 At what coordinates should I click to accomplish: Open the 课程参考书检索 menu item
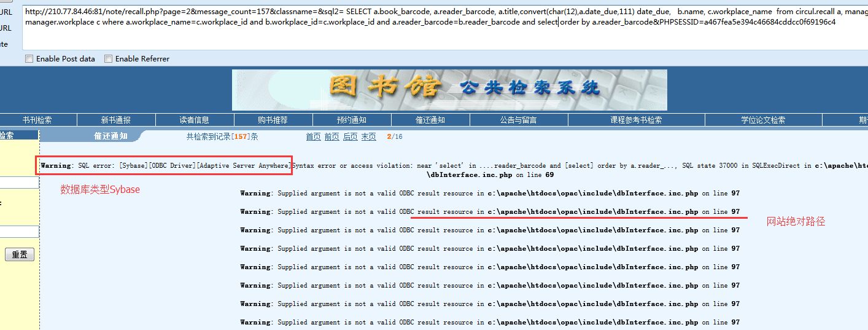[x=636, y=120]
